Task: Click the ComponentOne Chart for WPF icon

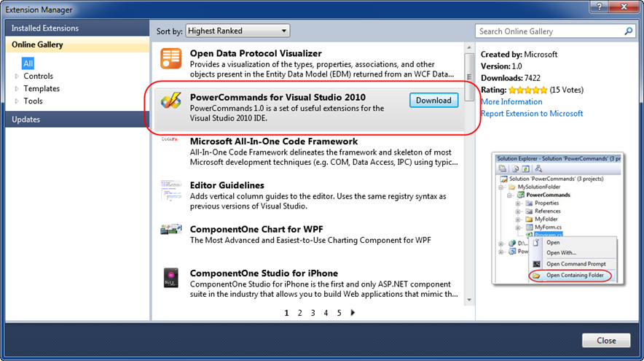Action: pyautogui.click(x=171, y=229)
